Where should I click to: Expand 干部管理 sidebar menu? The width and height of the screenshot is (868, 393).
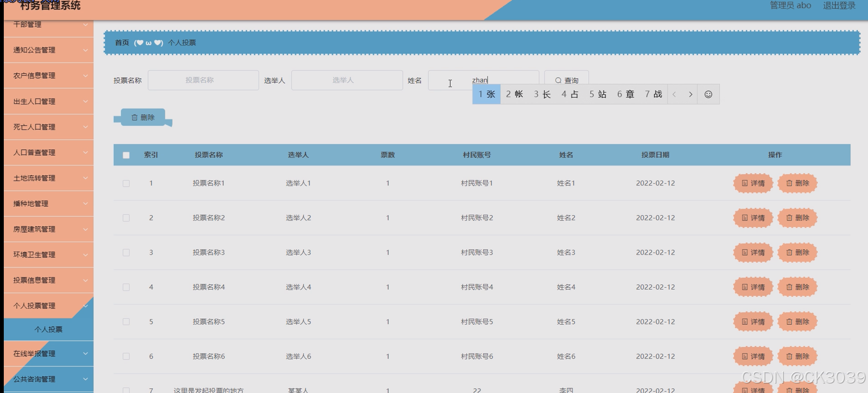point(49,27)
